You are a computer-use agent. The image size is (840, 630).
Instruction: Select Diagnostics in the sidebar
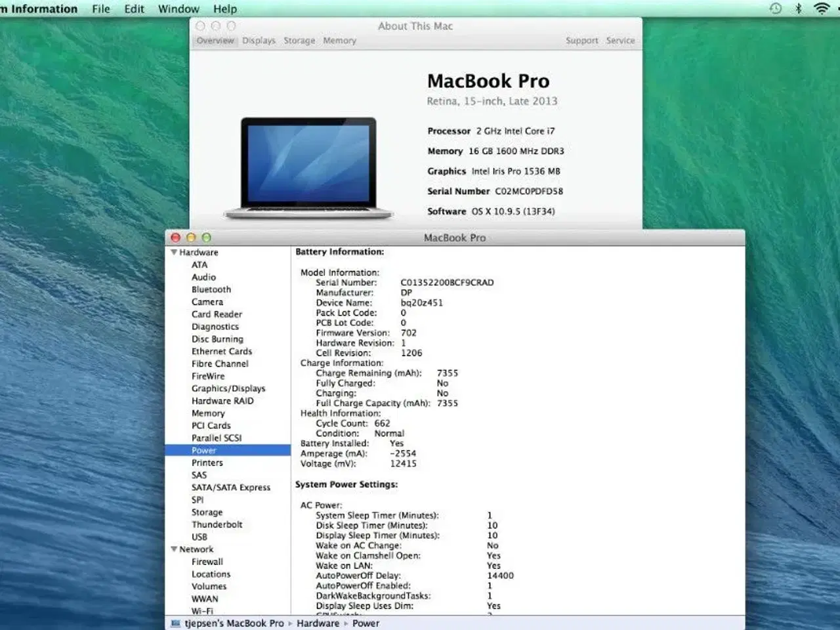pos(215,327)
